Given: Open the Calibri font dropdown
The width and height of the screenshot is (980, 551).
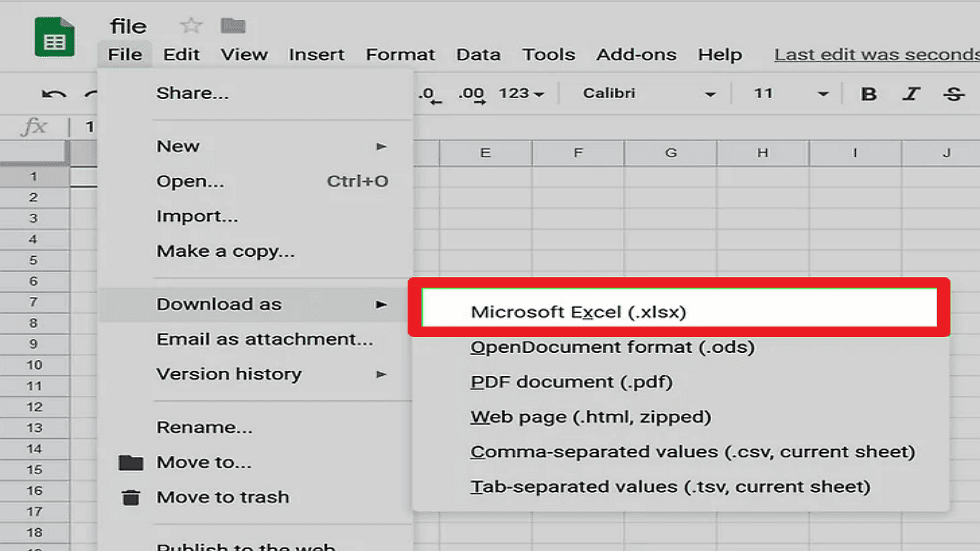Looking at the screenshot, I should (649, 94).
